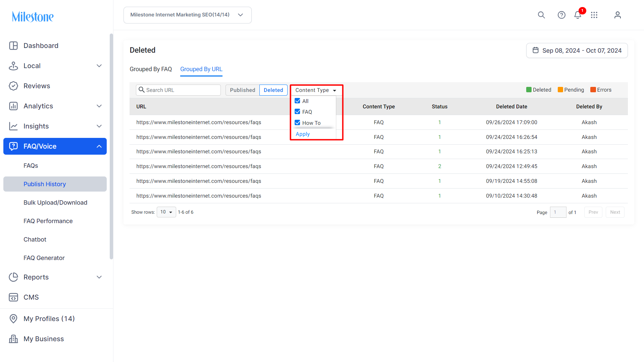
Task: Open the user account profile icon
Action: tap(617, 15)
